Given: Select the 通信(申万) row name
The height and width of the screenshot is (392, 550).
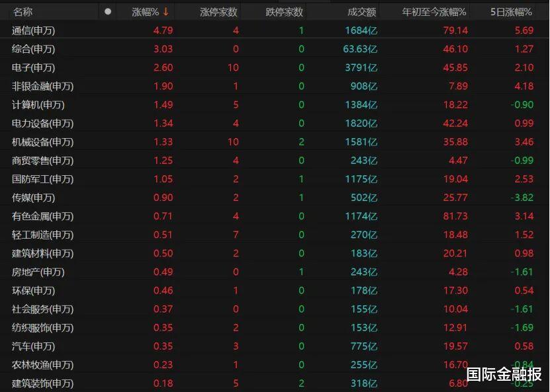Looking at the screenshot, I should coord(33,30).
